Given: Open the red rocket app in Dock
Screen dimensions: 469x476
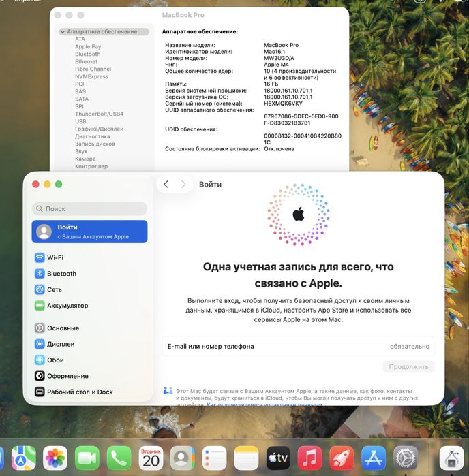Looking at the screenshot, I should [342, 458].
